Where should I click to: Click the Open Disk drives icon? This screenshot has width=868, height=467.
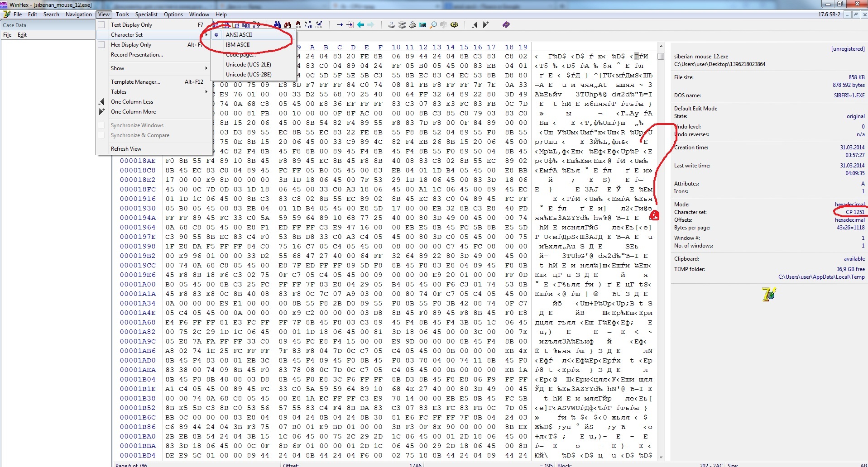click(402, 25)
